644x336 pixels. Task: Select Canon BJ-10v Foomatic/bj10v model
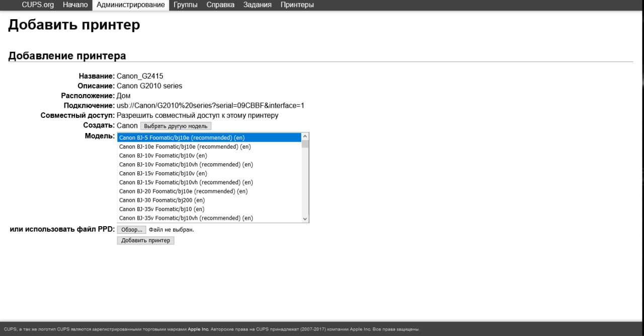(x=209, y=156)
